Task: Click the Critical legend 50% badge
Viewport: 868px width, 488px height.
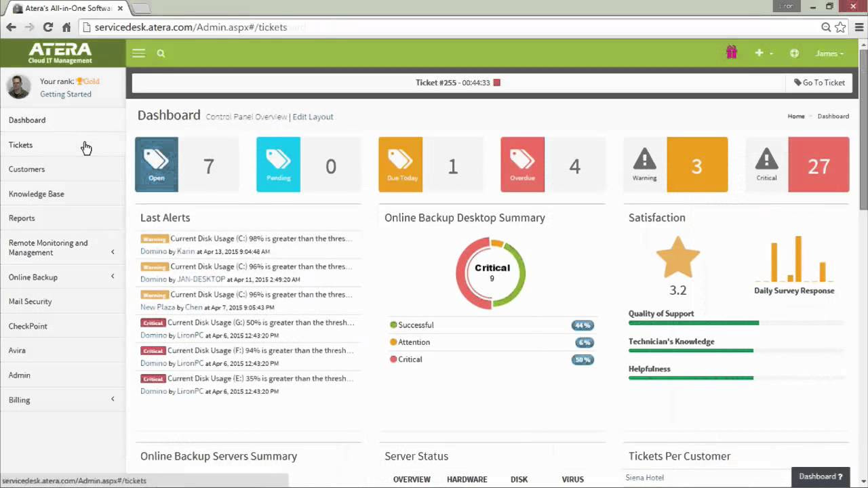Action: (583, 360)
